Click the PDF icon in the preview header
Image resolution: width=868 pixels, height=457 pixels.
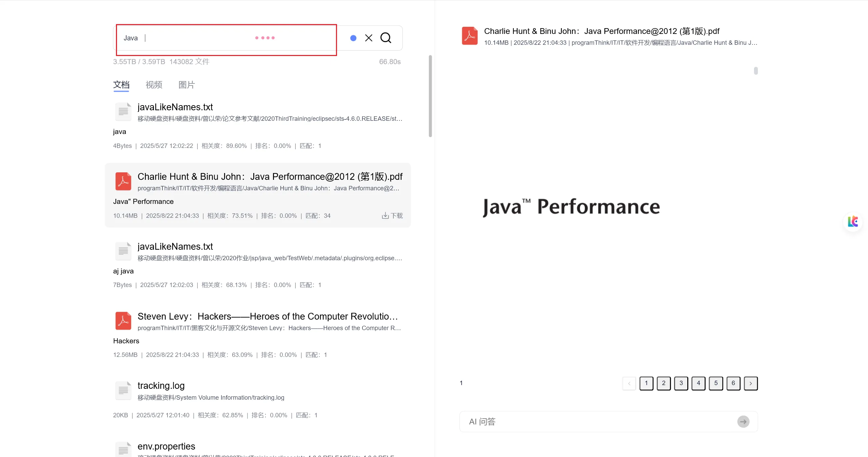tap(470, 36)
